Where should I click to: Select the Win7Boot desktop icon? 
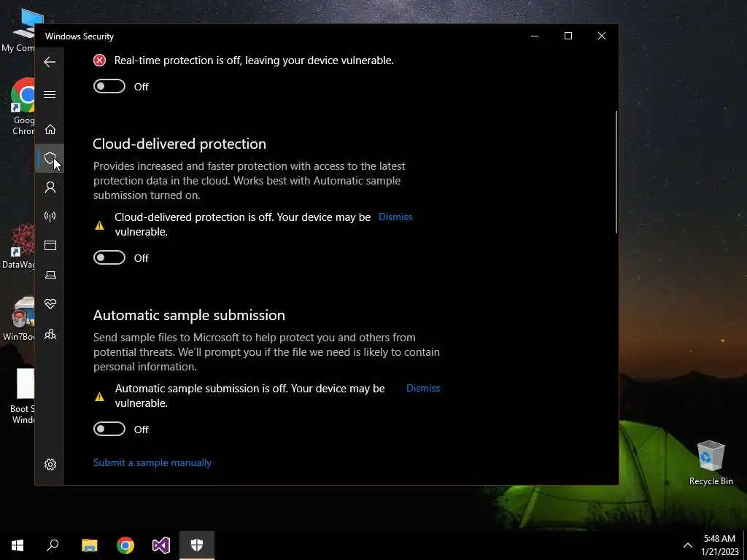pyautogui.click(x=18, y=319)
